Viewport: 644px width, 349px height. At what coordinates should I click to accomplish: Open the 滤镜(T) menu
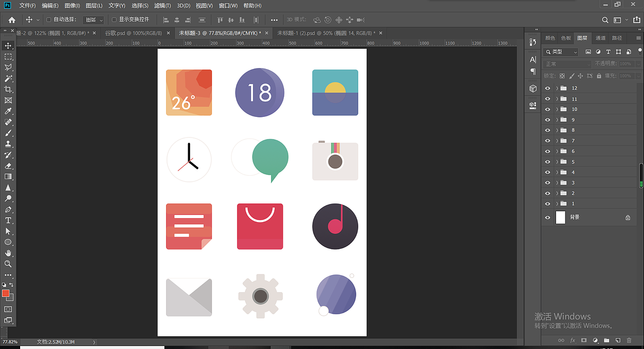coord(162,6)
